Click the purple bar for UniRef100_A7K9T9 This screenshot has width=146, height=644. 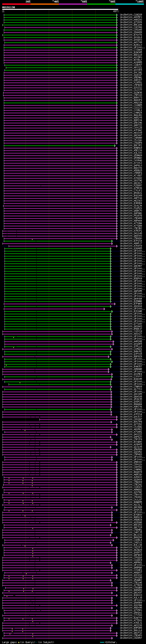[x=63, y=246]
